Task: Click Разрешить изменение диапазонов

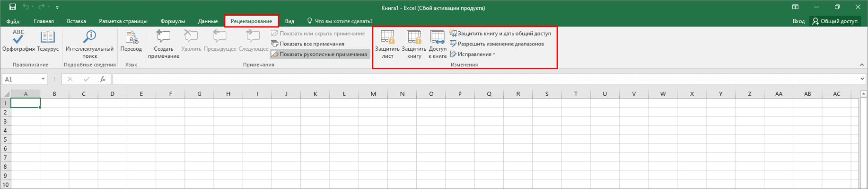Action: (x=497, y=44)
